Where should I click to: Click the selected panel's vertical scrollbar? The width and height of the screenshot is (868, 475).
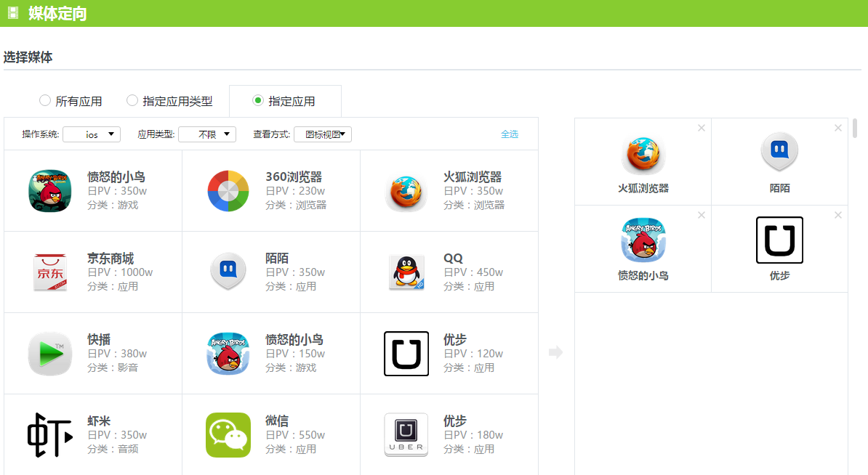pos(855,128)
